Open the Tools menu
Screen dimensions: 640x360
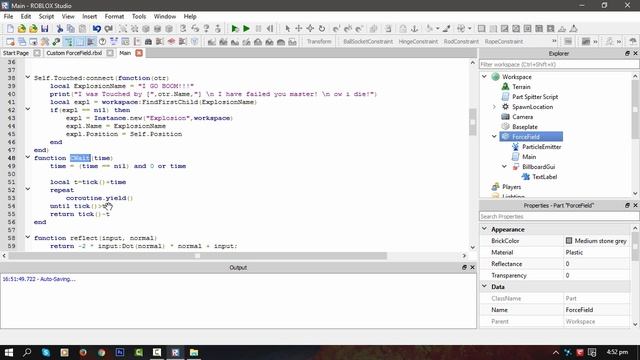[139, 16]
